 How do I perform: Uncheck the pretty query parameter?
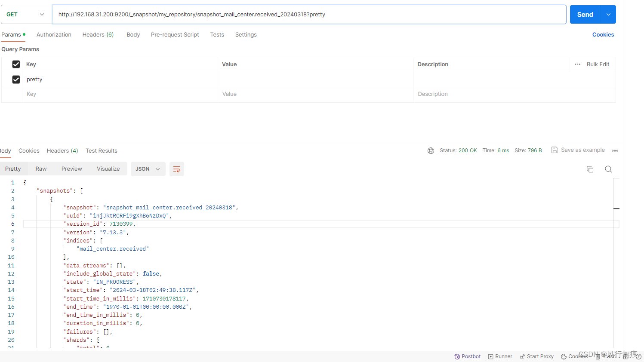[16, 79]
